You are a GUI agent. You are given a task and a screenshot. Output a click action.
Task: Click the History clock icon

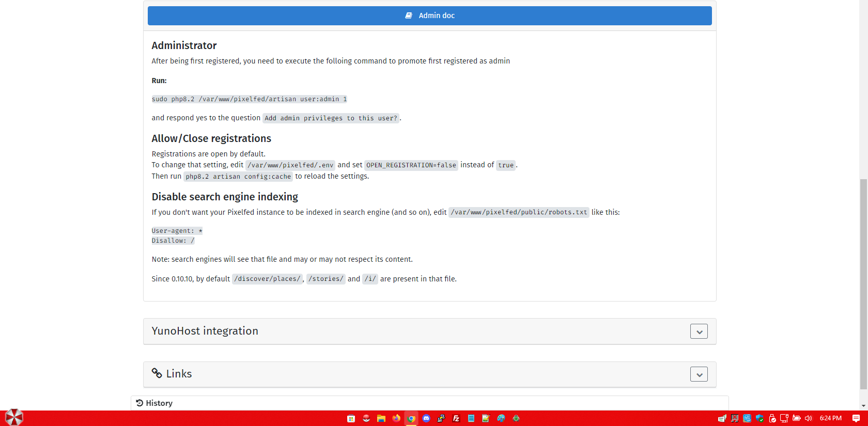tap(139, 403)
